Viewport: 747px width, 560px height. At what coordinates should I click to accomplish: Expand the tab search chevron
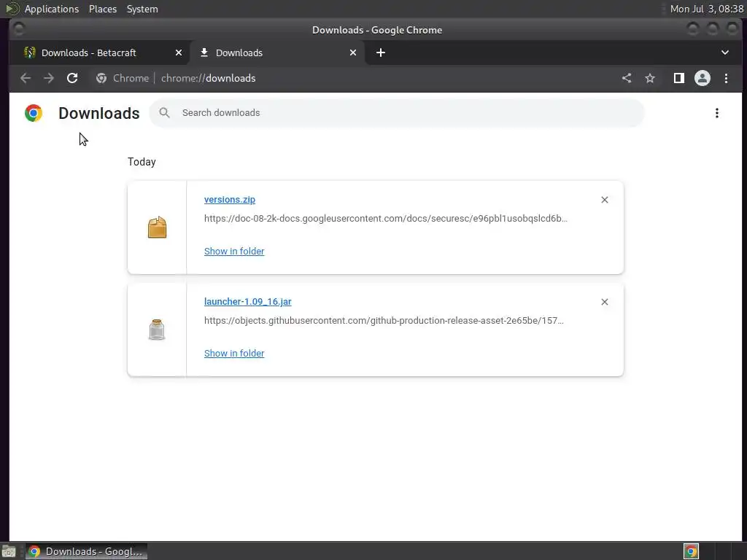(724, 52)
